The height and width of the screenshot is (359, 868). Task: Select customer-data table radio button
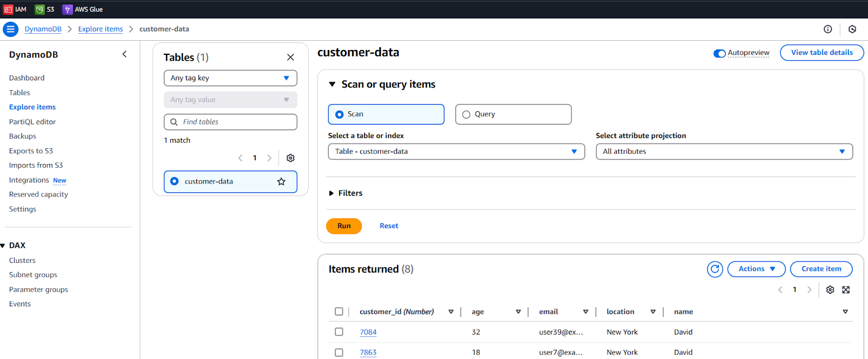pyautogui.click(x=174, y=181)
